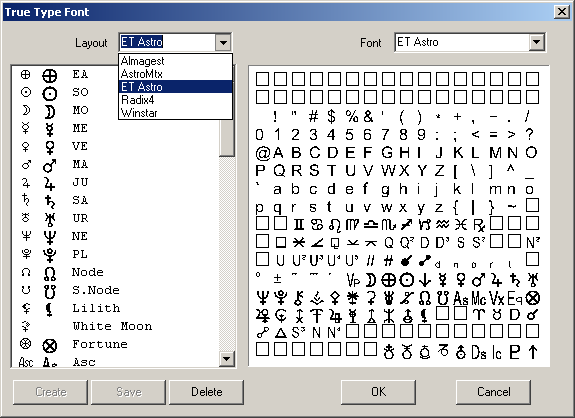Image resolution: width=575 pixels, height=418 pixels.
Task: Confirm with the OK button
Action: [x=378, y=392]
